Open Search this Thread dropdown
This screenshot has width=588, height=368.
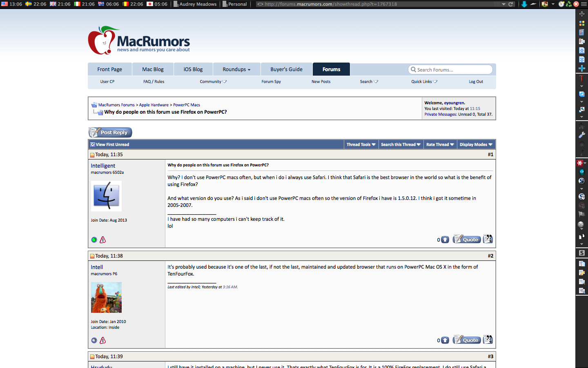tap(401, 144)
